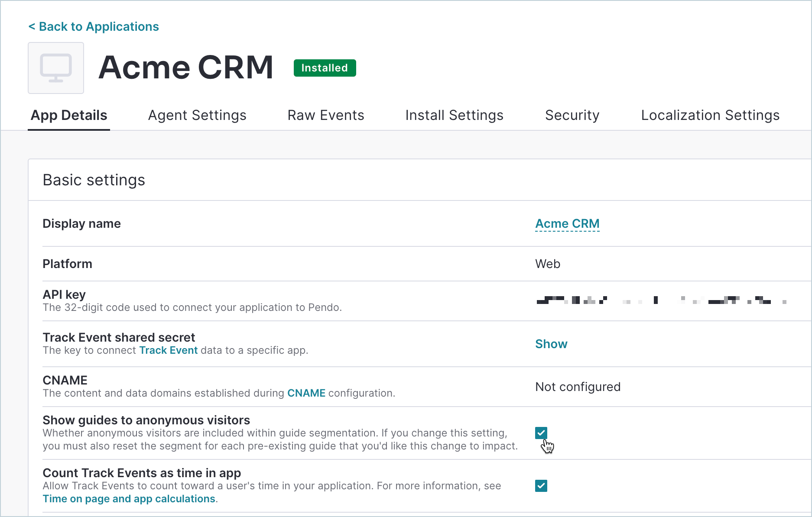The width and height of the screenshot is (812, 517).
Task: Click the monitor app icon for Acme CRM
Action: click(56, 68)
